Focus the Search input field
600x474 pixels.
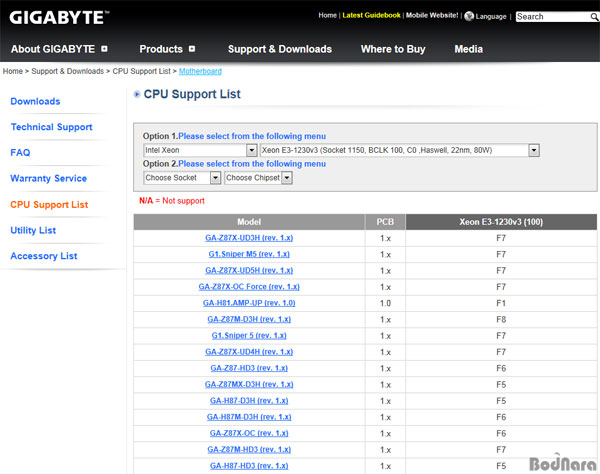tap(553, 16)
